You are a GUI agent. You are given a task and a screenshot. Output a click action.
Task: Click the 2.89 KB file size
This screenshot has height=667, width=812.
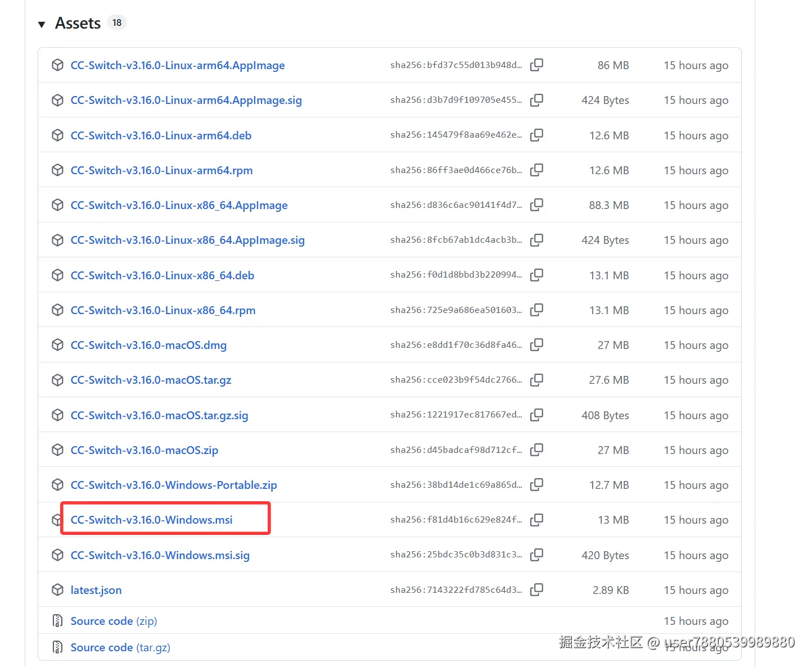611,590
